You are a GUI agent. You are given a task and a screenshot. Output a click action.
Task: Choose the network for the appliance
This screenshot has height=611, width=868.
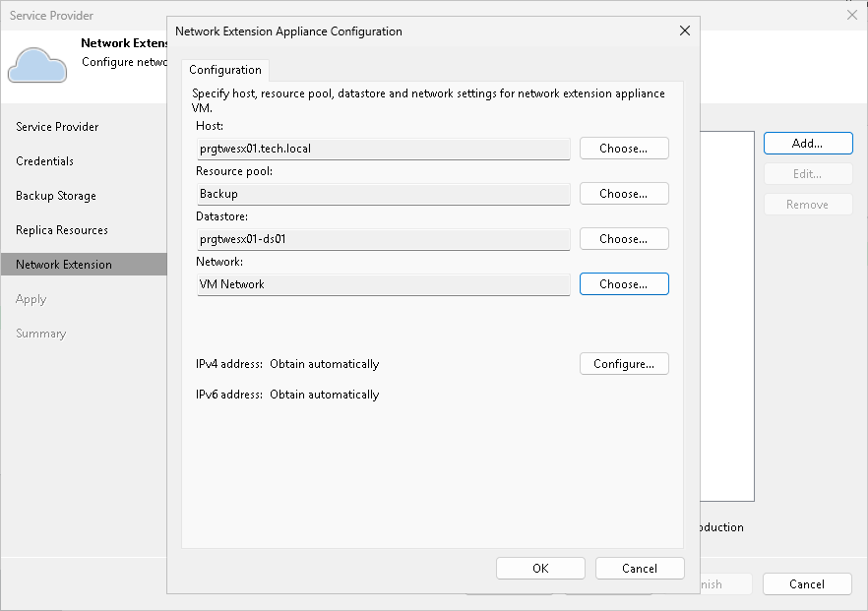click(624, 283)
